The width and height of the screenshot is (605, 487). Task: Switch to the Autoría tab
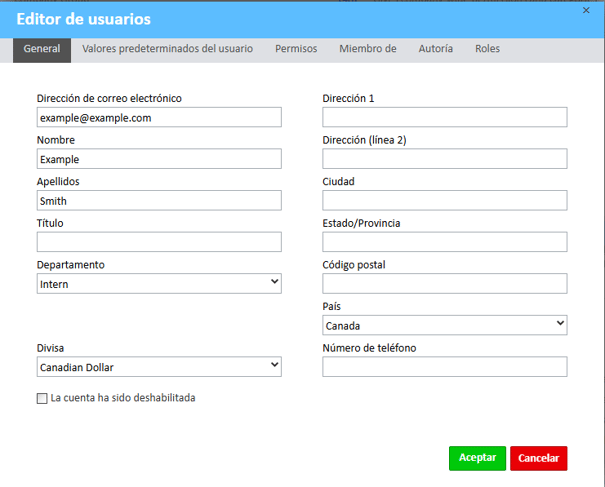pyautogui.click(x=436, y=49)
